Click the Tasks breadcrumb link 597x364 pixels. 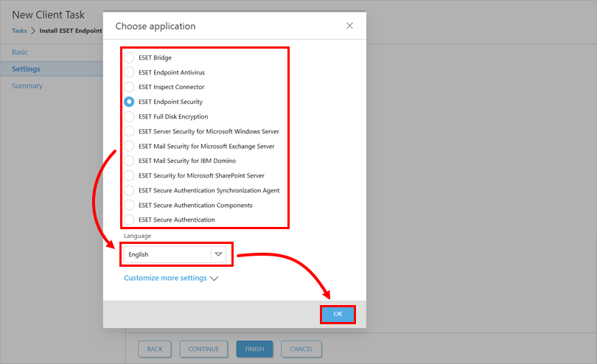(19, 31)
